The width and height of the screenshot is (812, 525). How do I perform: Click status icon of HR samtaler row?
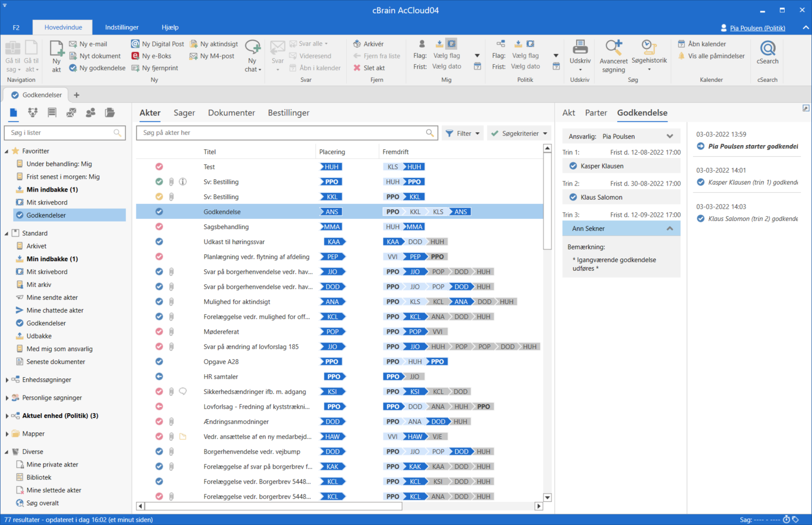(159, 377)
